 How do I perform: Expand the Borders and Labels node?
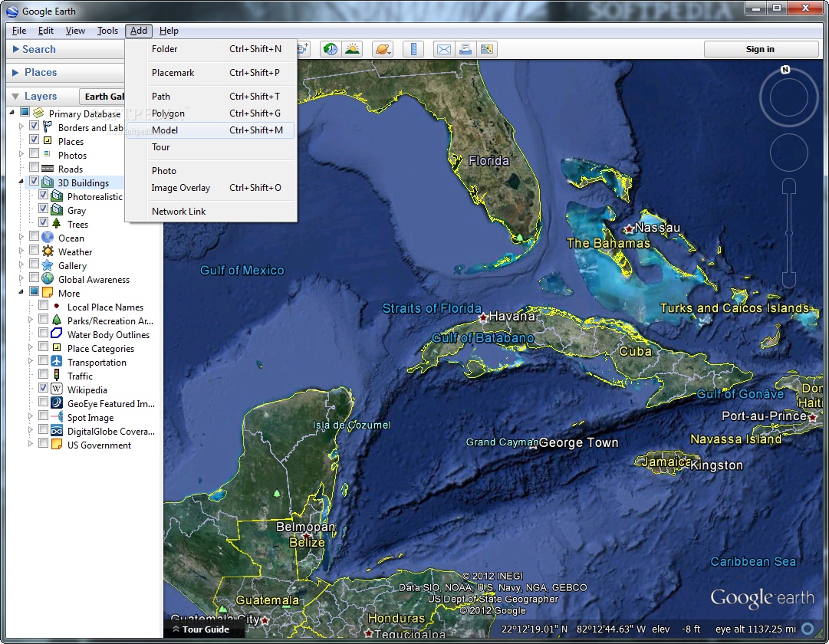coord(21,127)
